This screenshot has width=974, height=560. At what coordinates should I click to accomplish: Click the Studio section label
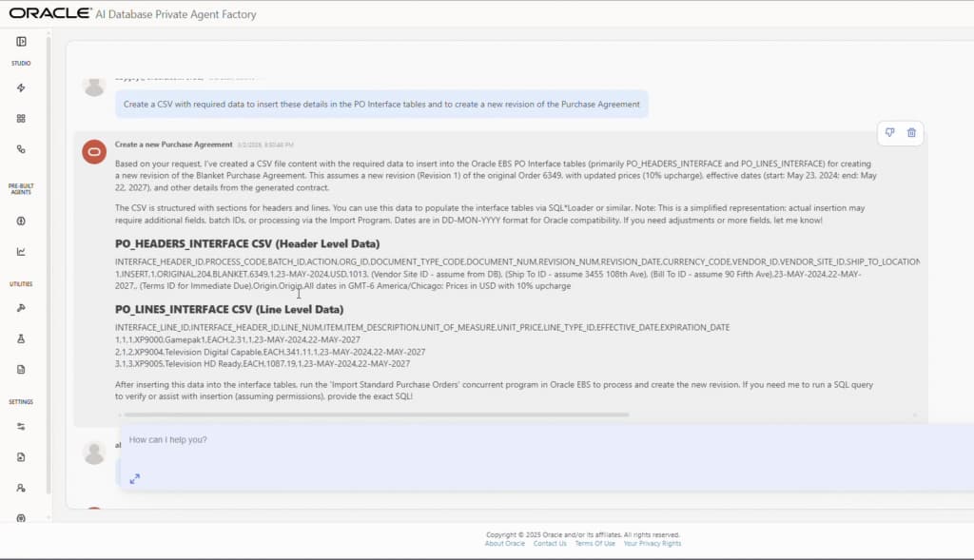21,64
